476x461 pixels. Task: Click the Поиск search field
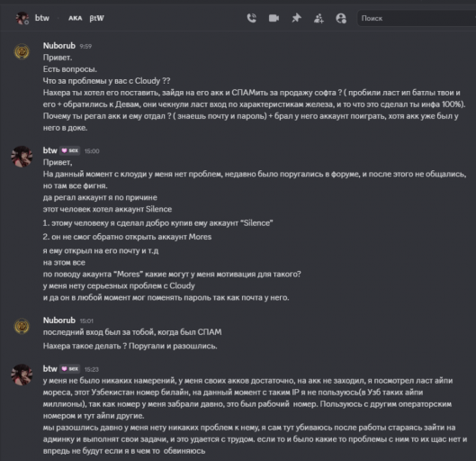(x=417, y=18)
